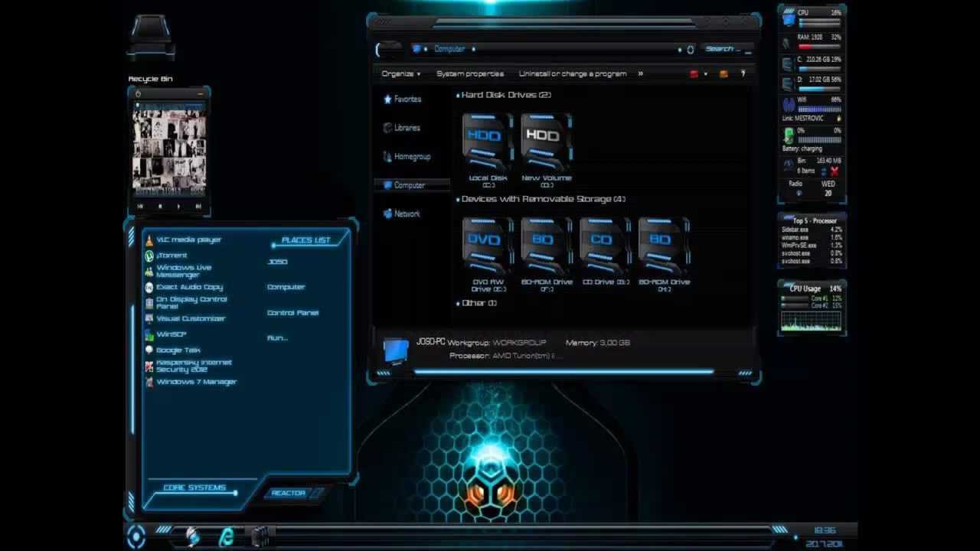The image size is (980, 551).
Task: Select Libraries in navigation pane
Action: [402, 128]
